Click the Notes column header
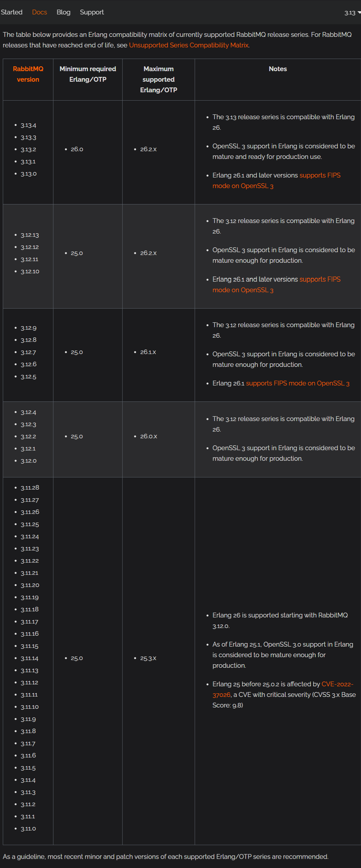The image size is (361, 868). click(x=278, y=69)
